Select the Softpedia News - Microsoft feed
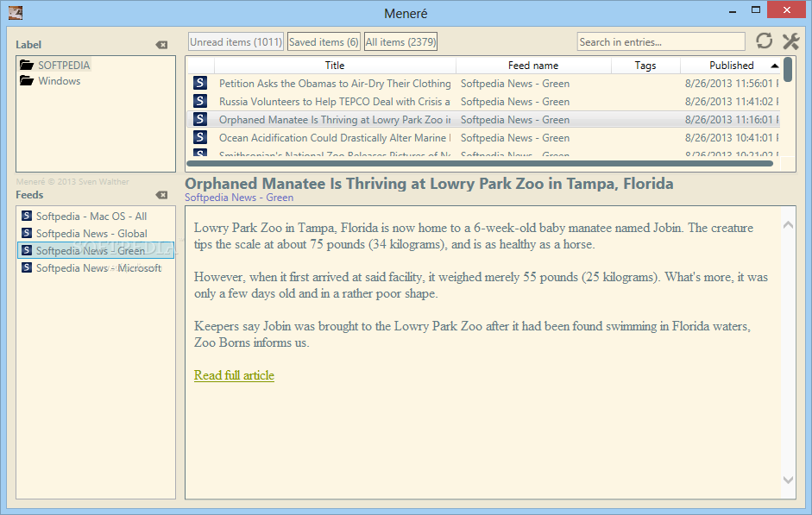812x515 pixels. tap(99, 267)
